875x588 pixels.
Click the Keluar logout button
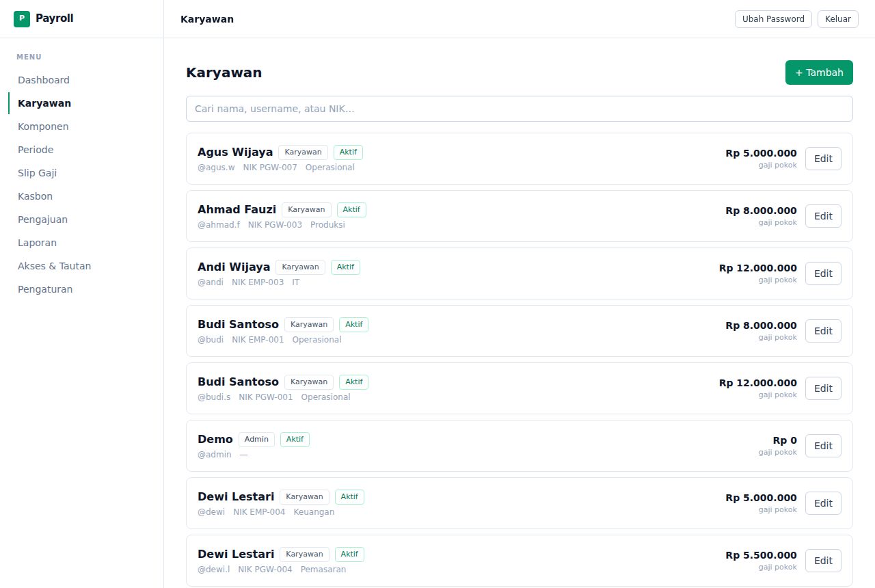838,19
